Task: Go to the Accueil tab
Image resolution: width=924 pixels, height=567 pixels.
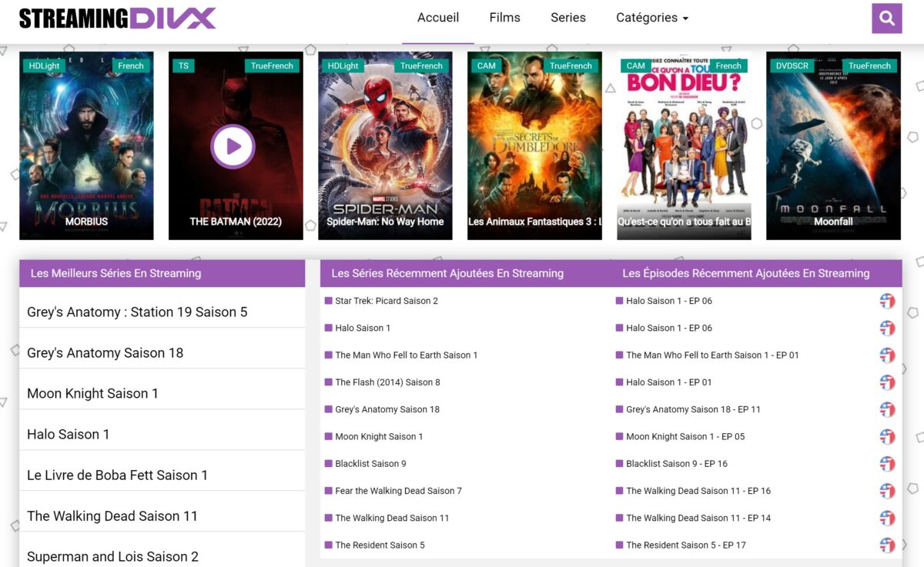Action: coord(437,18)
